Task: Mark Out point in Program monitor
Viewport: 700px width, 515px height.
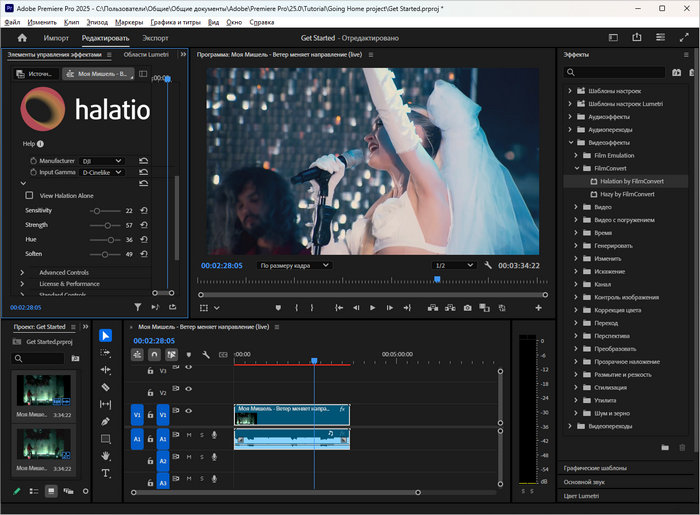Action: [x=312, y=308]
